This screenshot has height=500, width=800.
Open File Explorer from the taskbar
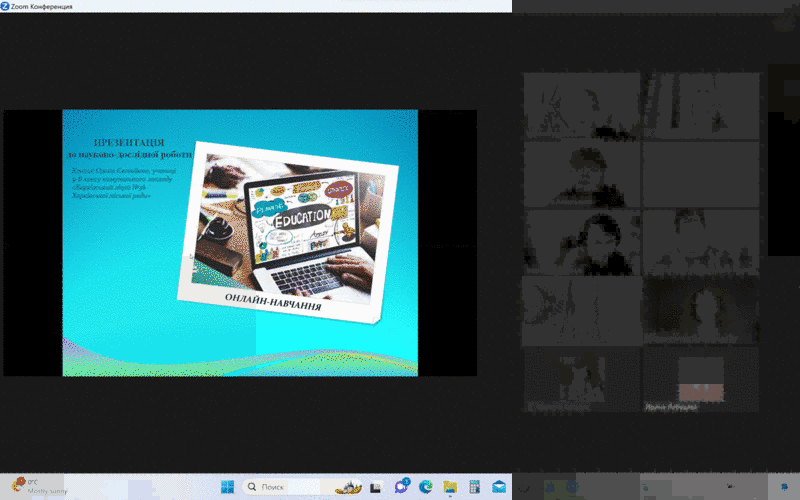[450, 487]
